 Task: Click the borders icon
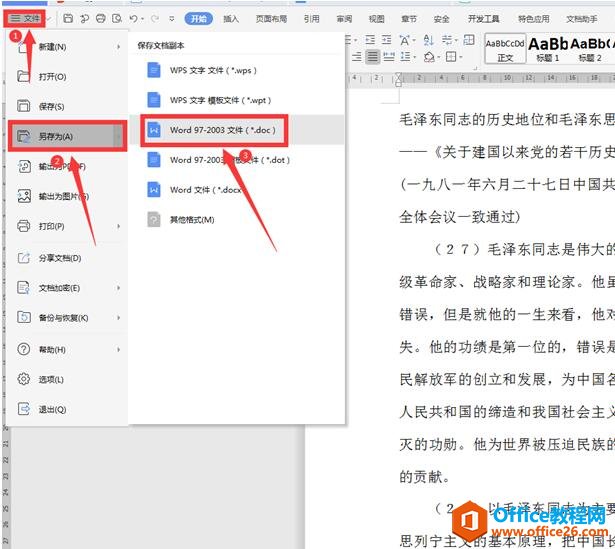pyautogui.click(x=451, y=57)
